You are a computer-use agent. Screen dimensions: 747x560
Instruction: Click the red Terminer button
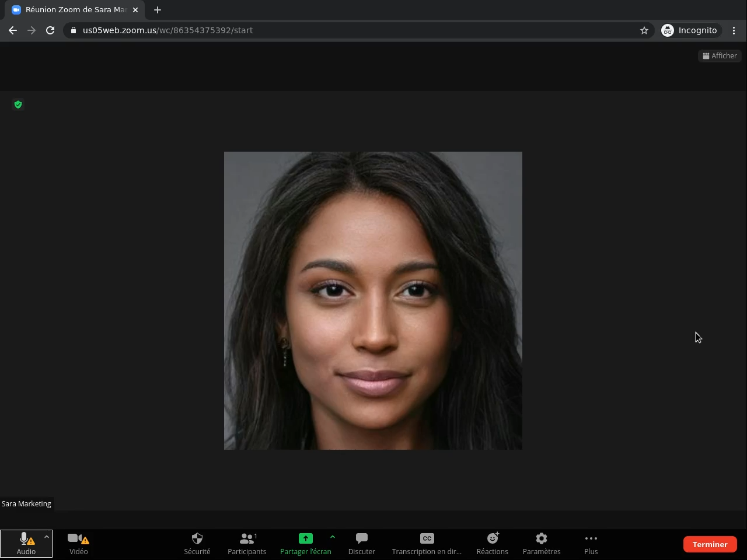pos(710,544)
